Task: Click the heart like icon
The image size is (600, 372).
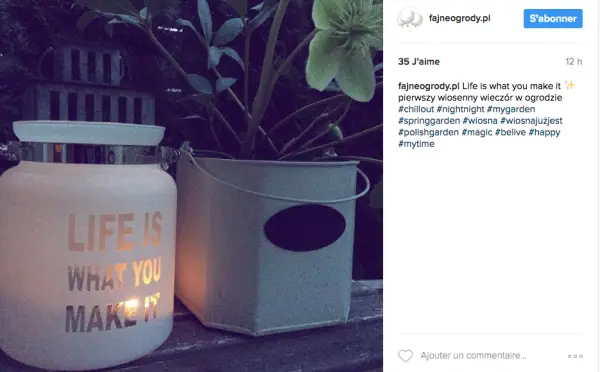Action: 405,356
